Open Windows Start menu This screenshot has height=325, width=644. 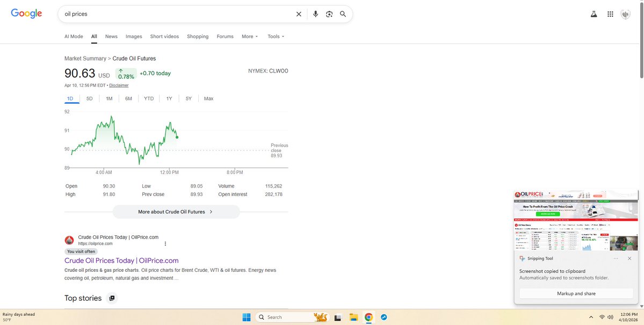coord(247,317)
